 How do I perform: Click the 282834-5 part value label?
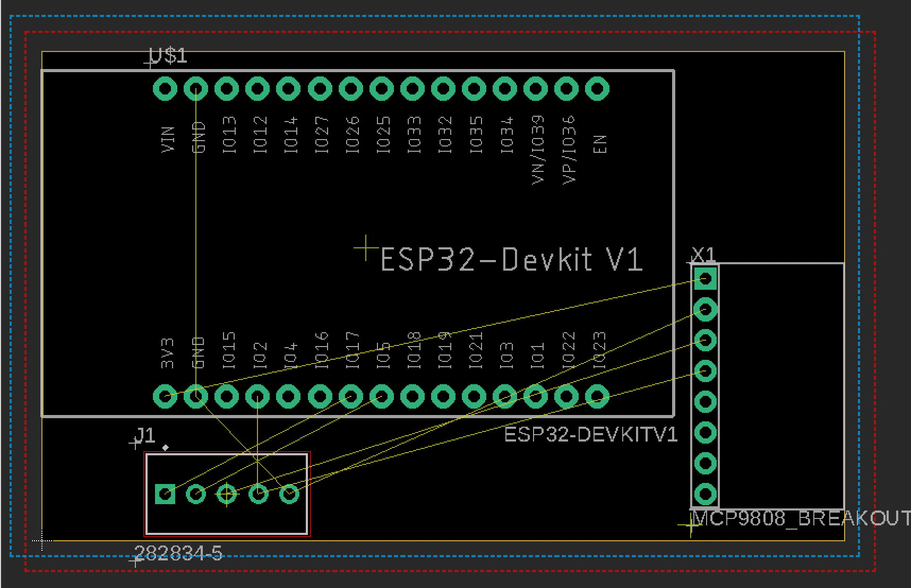click(x=179, y=554)
